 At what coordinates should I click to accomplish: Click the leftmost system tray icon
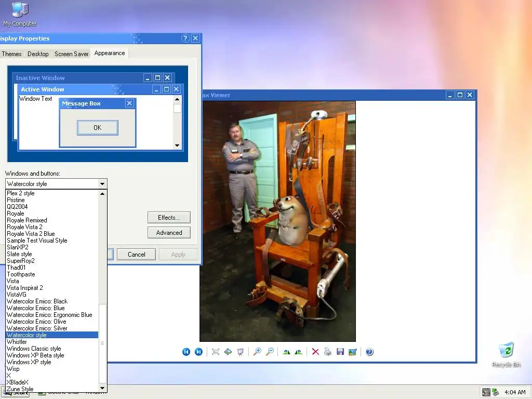486,392
